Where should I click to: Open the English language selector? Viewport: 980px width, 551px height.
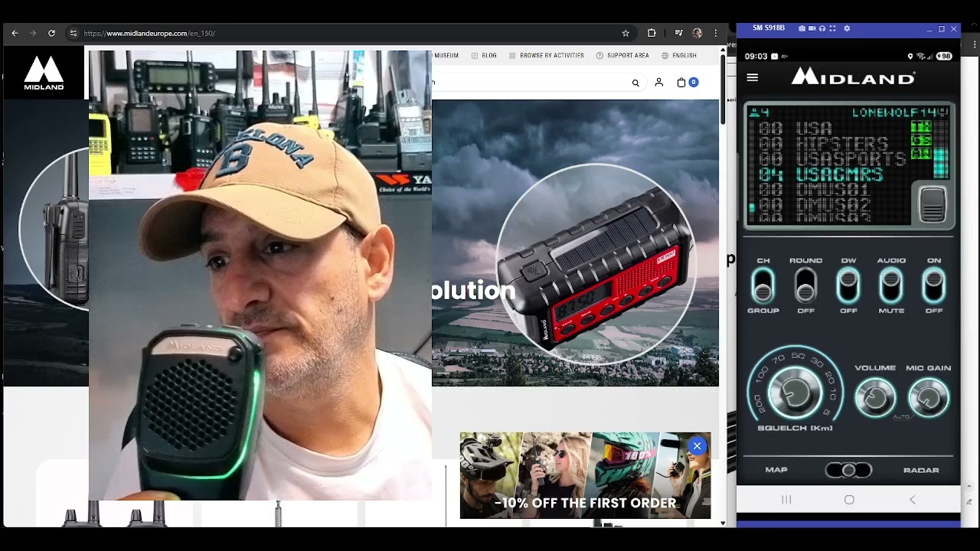pos(679,56)
